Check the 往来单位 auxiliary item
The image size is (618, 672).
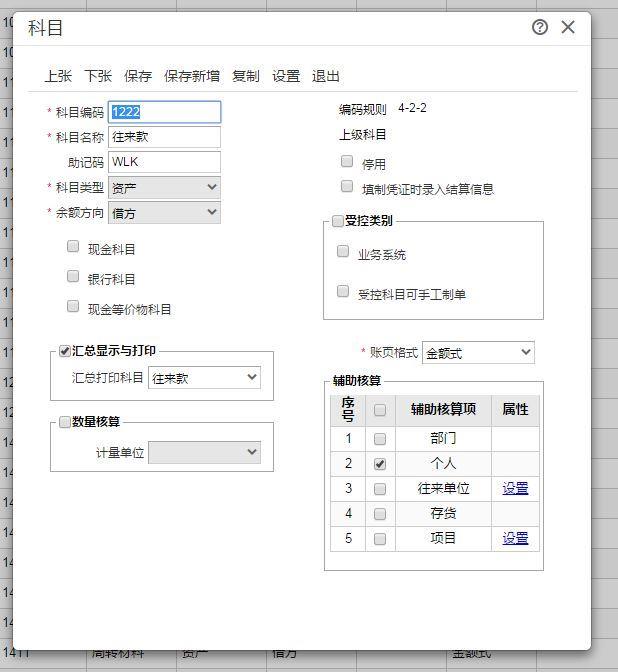pos(380,489)
